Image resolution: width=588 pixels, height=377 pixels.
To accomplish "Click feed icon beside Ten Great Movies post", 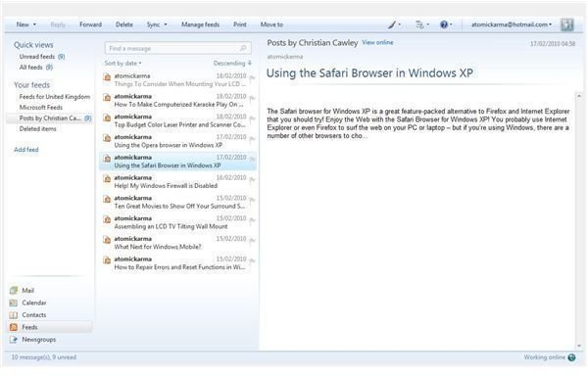I will [x=107, y=199].
